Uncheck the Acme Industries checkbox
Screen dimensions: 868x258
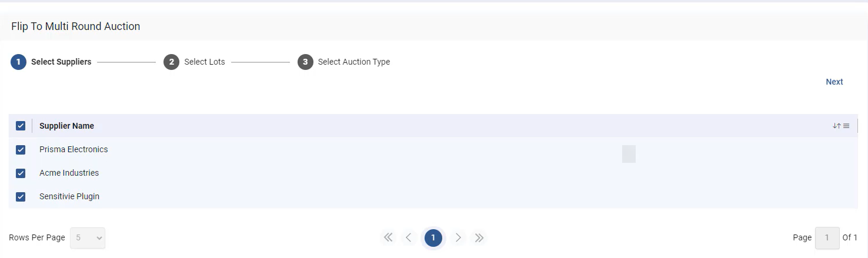(21, 173)
